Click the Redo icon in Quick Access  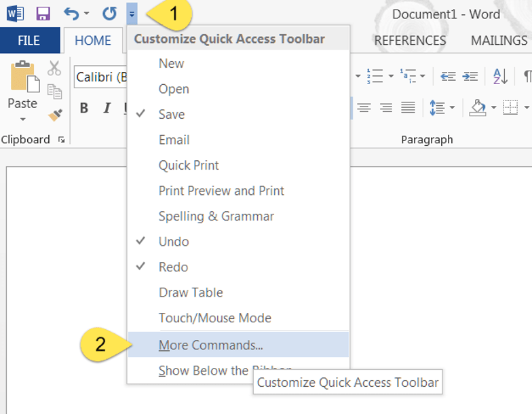point(109,14)
